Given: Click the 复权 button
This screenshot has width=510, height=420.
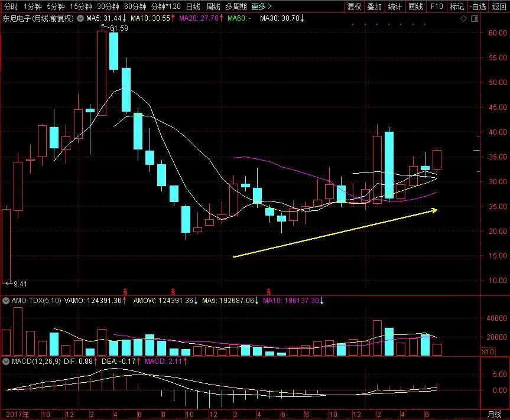Looking at the screenshot, I should (x=354, y=6).
